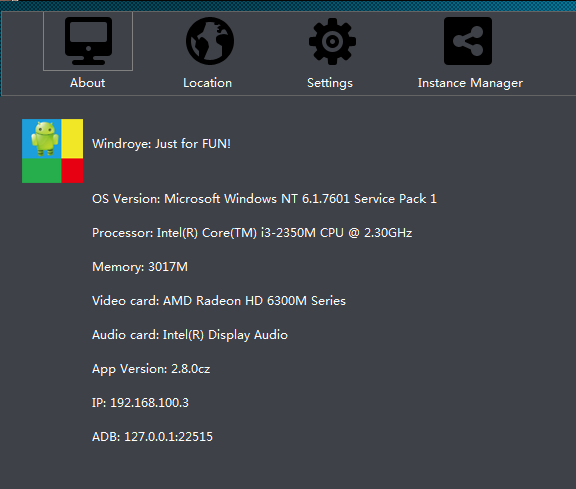Open the Settings gear icon
Viewport: 576px width, 489px height.
(332, 41)
